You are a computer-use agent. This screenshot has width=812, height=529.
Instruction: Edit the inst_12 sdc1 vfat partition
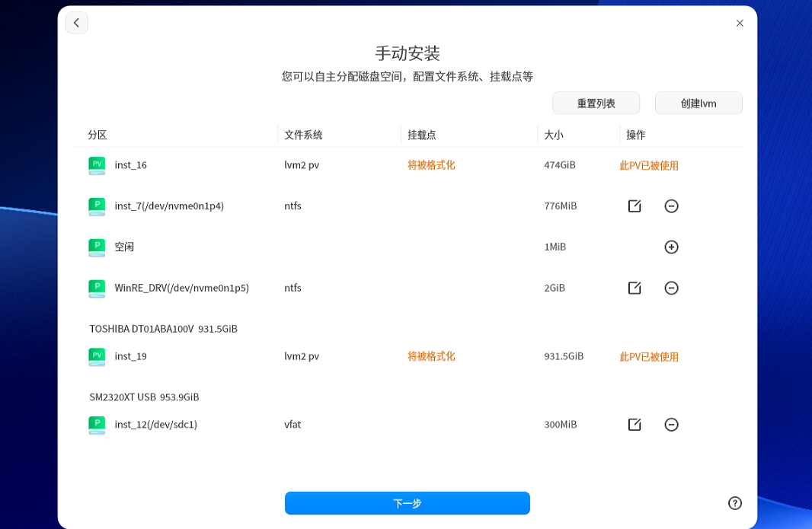pos(635,425)
